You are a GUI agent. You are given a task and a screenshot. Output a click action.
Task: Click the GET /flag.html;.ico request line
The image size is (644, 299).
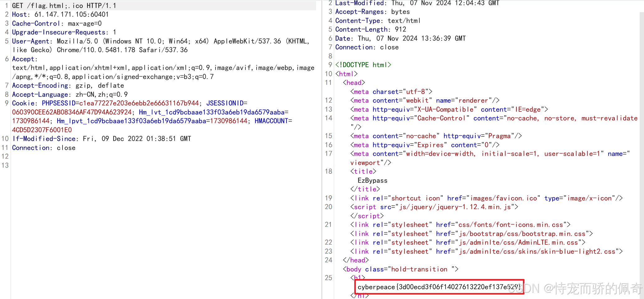pyautogui.click(x=64, y=6)
